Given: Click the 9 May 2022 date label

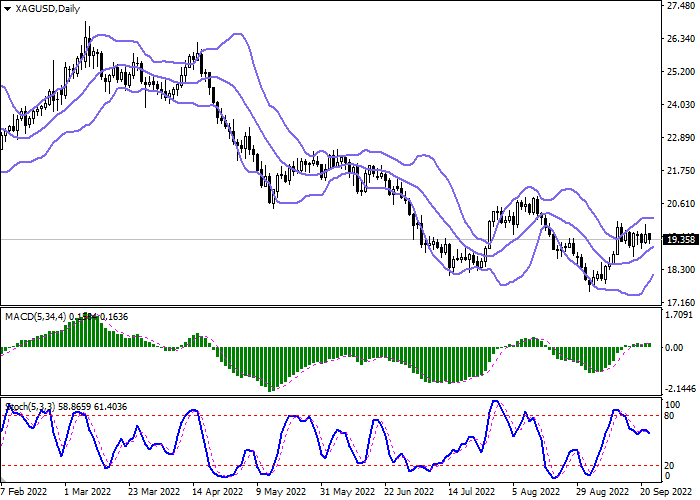Looking at the screenshot, I should point(281,492).
